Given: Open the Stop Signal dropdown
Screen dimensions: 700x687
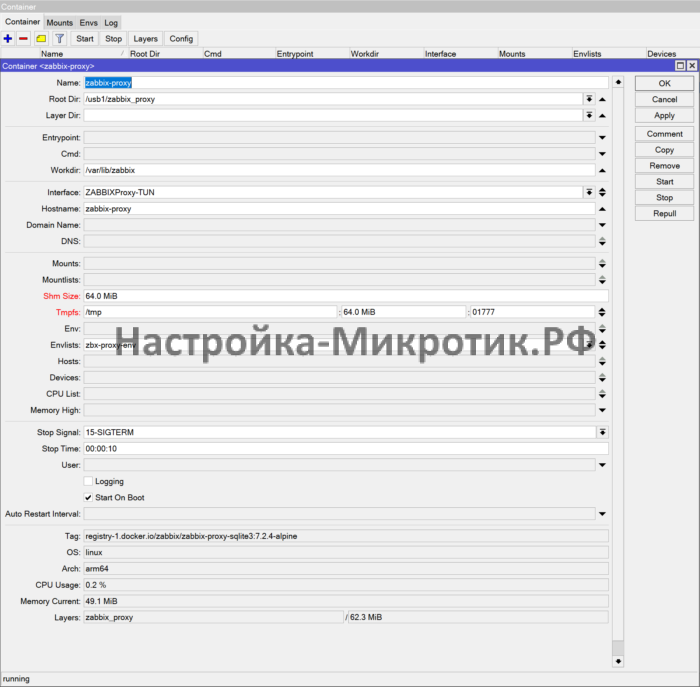Looking at the screenshot, I should [602, 432].
